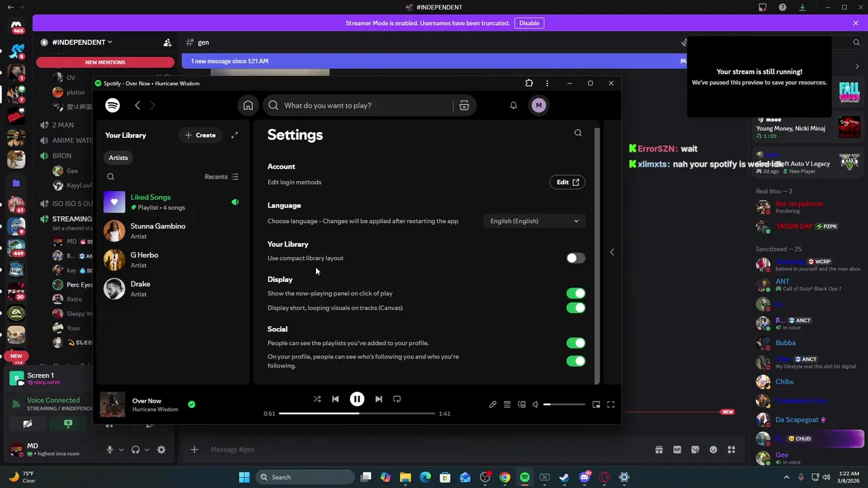Go back in Spotify navigation
The image size is (868, 488).
tap(138, 105)
